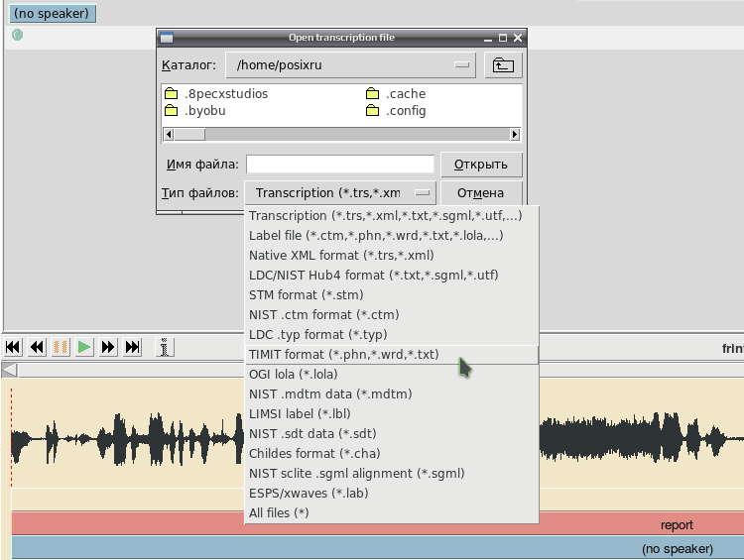Pause the audio playback
Image resolution: width=744 pixels, height=560 pixels.
click(61, 348)
